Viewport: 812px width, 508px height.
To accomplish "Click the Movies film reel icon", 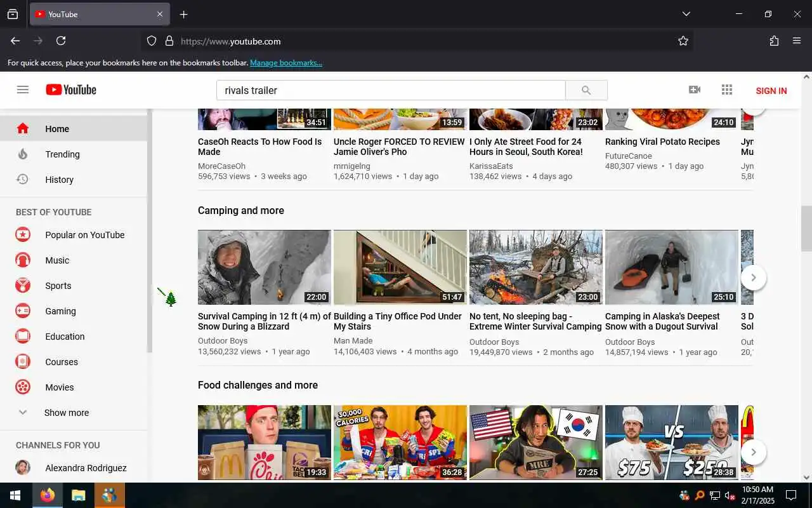I will (23, 387).
